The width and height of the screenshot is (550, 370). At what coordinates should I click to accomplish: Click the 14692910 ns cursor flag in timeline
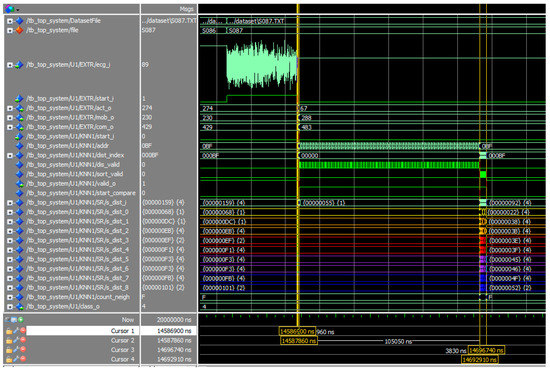pos(479,359)
